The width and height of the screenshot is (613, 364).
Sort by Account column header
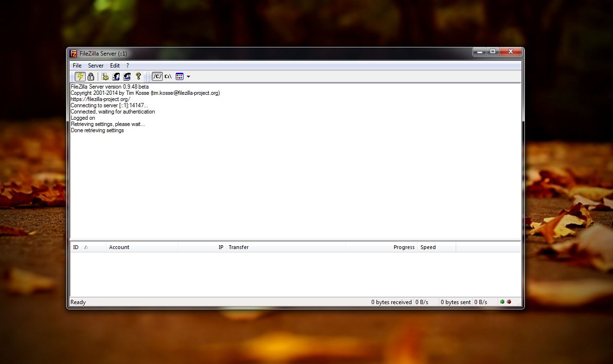142,247
